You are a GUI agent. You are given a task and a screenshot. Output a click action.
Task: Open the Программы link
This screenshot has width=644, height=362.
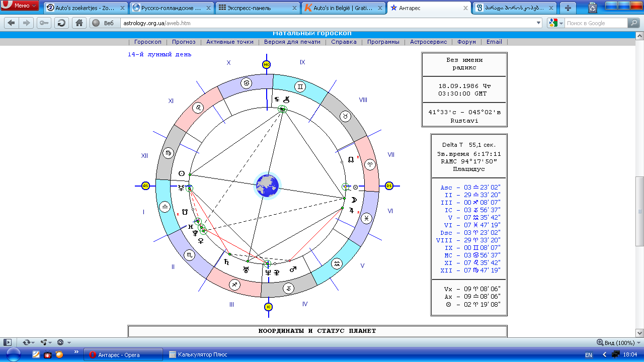point(383,42)
